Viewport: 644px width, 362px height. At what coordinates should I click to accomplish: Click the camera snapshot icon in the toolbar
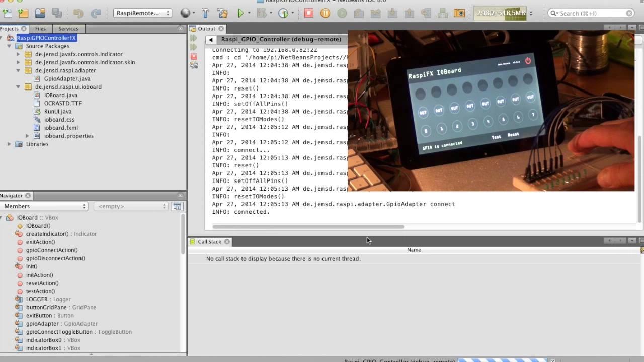coord(459,13)
